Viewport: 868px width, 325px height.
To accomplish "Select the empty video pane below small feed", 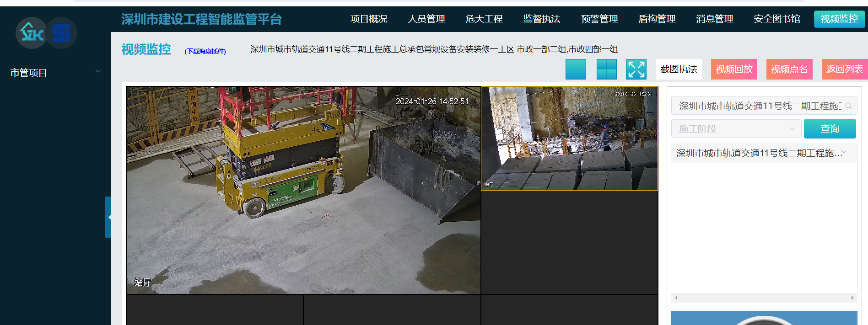I will coord(569,242).
